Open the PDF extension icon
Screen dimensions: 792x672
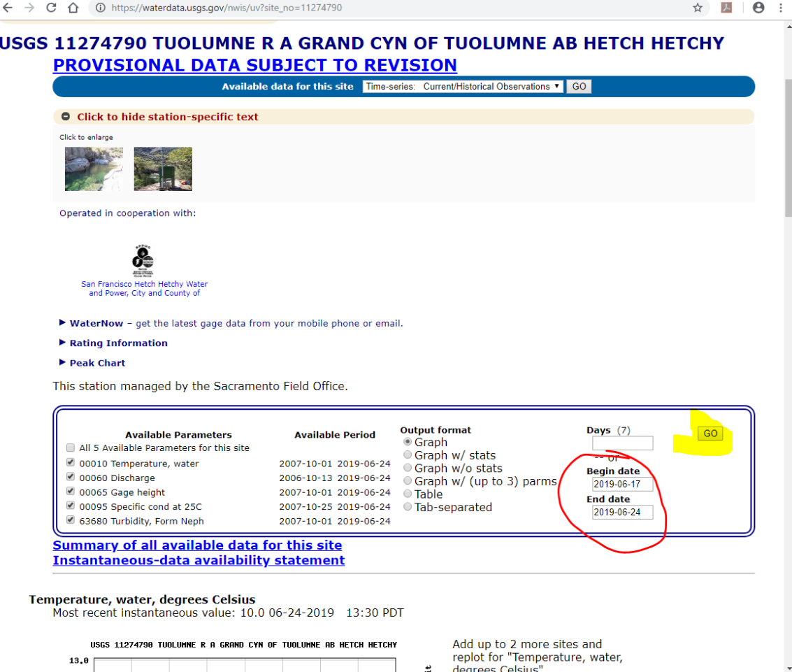tap(726, 8)
